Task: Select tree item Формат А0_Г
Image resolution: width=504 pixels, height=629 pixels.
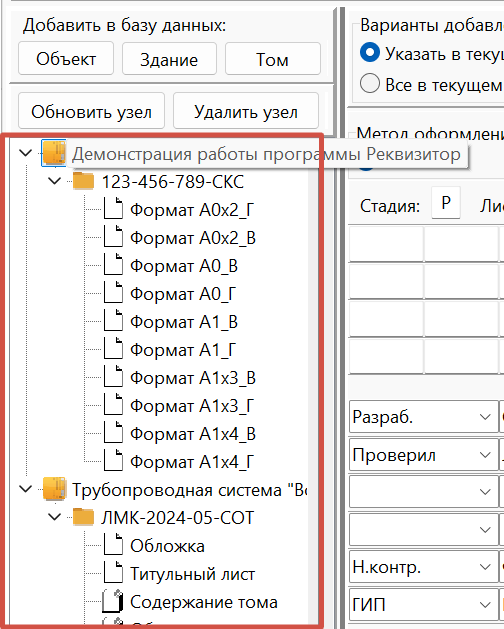Action: (183, 294)
